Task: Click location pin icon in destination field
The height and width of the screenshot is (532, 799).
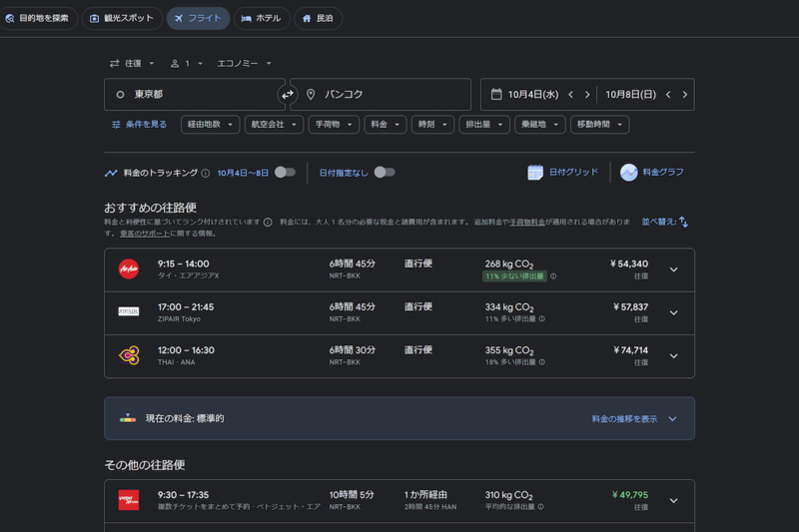Action: 311,94
